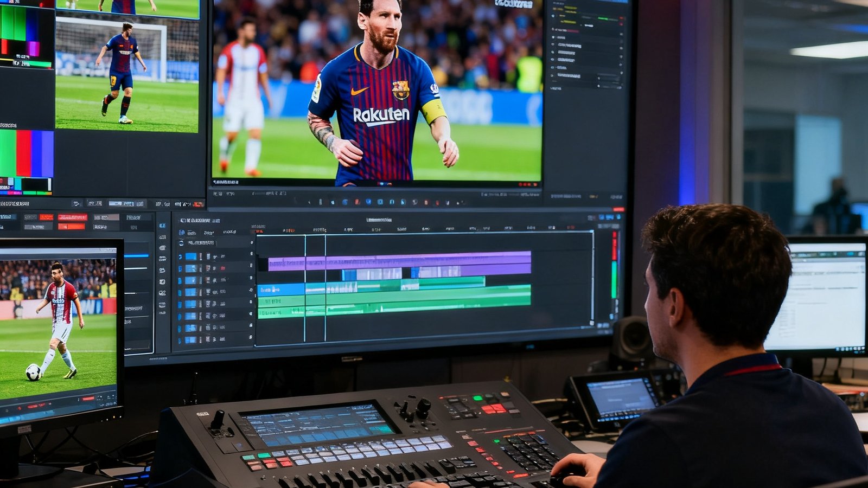Click the orange-red button ending the bin toolbar row
868x488 pixels.
[199, 204]
